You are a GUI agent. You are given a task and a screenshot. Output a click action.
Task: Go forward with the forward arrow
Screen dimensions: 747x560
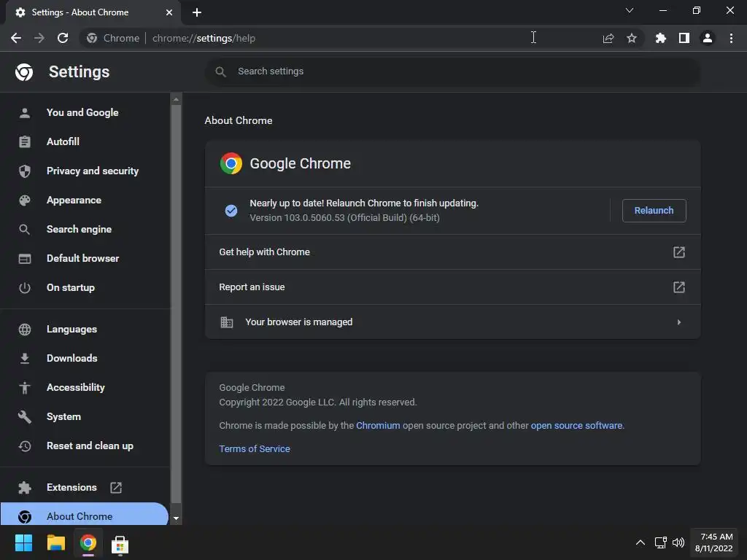point(39,38)
